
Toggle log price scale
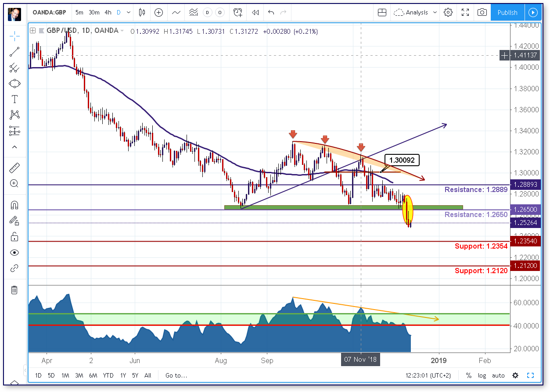pyautogui.click(x=482, y=375)
